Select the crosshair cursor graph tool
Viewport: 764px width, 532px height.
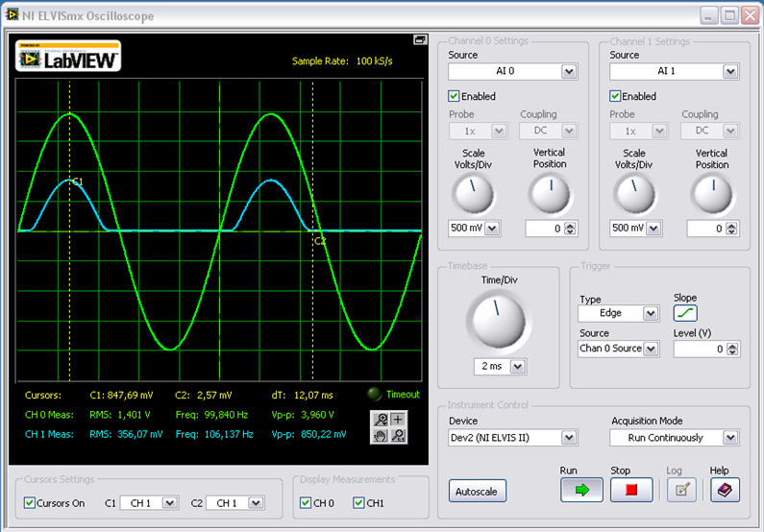[398, 419]
